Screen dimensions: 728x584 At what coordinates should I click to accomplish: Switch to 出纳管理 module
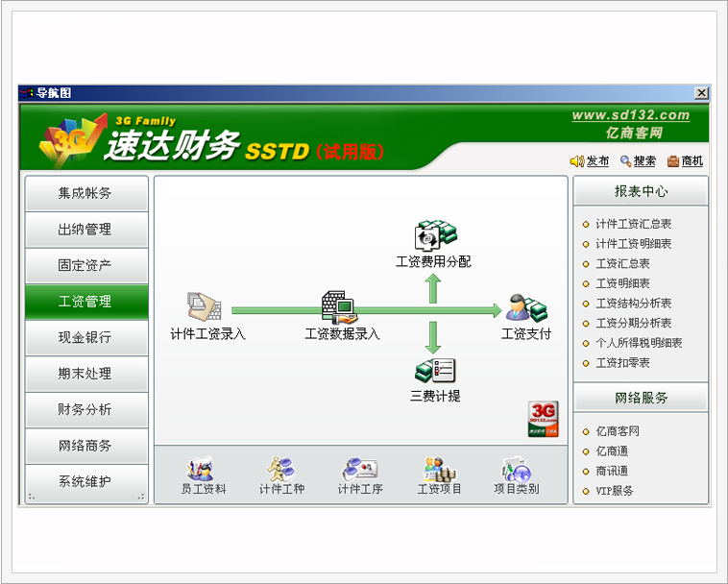coord(86,230)
